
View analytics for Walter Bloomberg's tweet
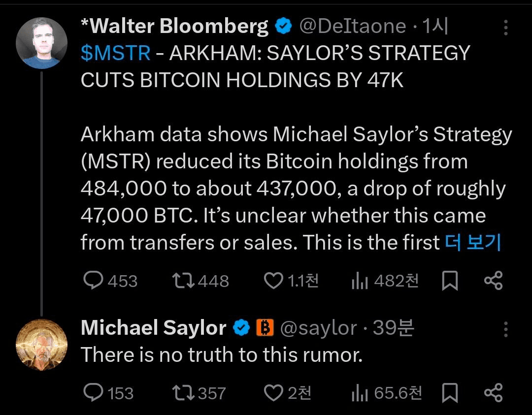pos(360,281)
